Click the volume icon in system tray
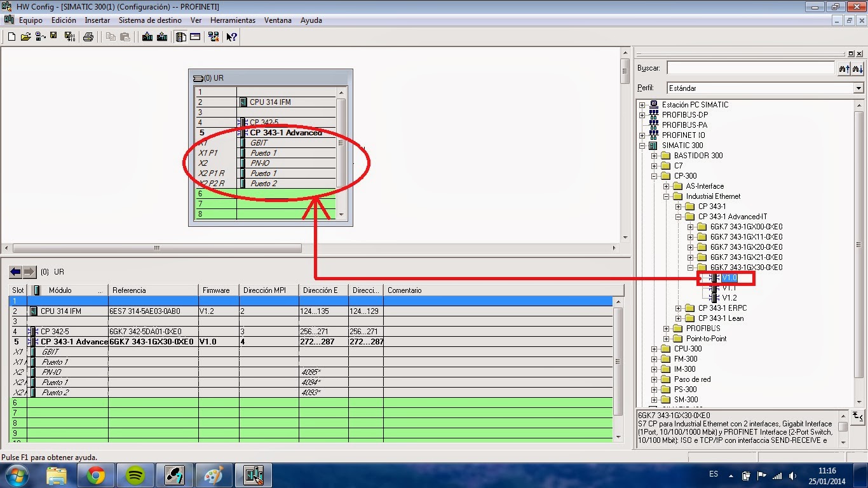 coord(792,475)
